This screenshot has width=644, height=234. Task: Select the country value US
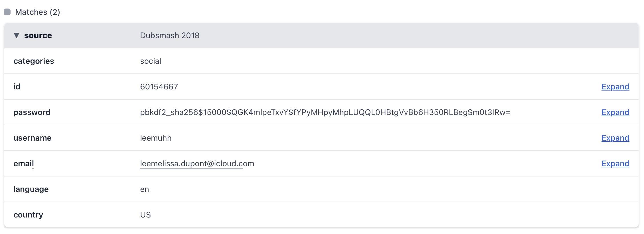[145, 215]
